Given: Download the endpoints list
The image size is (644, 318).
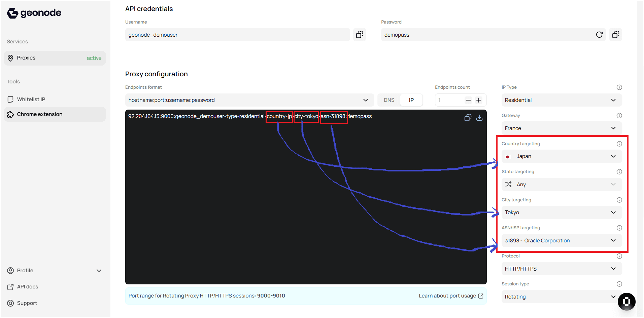Looking at the screenshot, I should [x=479, y=118].
